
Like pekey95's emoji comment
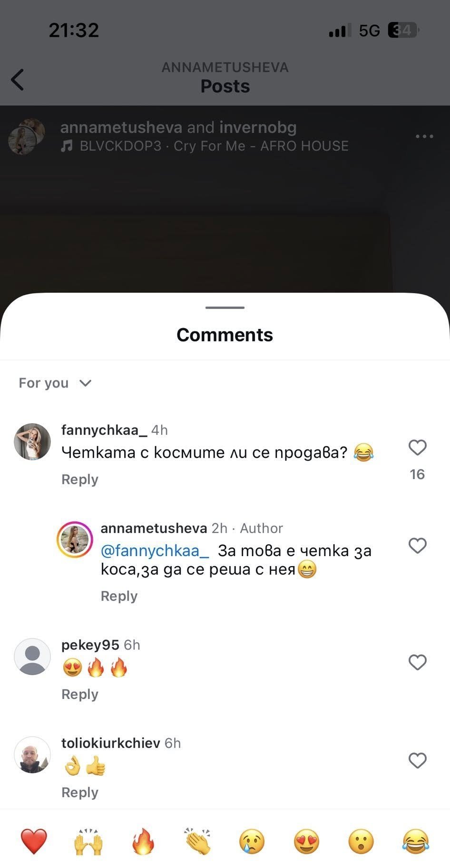pos(417,662)
